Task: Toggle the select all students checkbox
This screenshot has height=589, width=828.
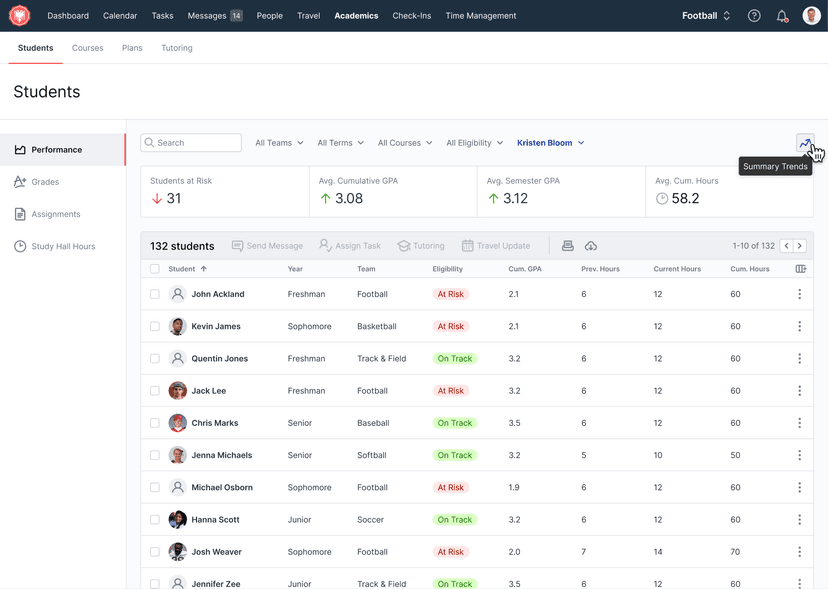Action: pyautogui.click(x=155, y=269)
